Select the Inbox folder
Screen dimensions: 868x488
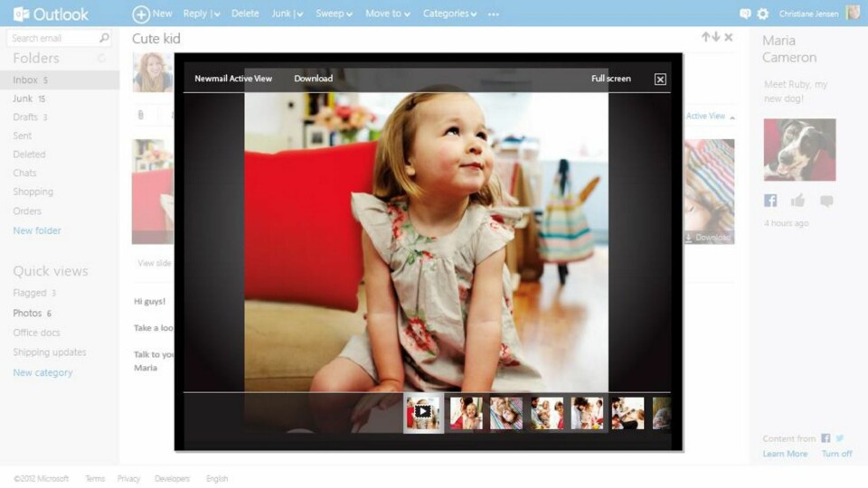point(25,80)
